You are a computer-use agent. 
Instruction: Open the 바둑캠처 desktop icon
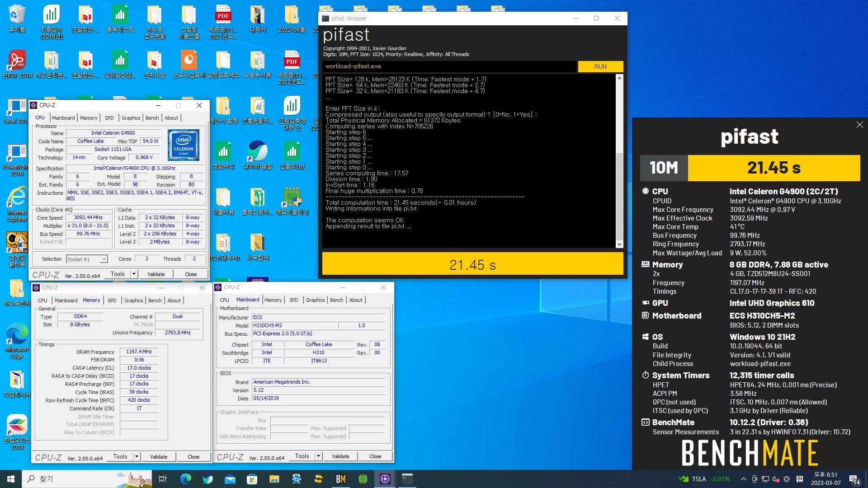pos(257,247)
